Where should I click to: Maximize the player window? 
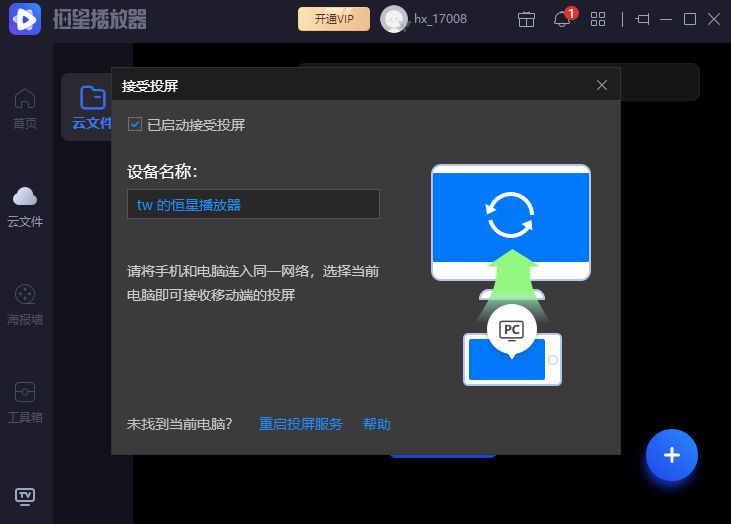click(690, 19)
